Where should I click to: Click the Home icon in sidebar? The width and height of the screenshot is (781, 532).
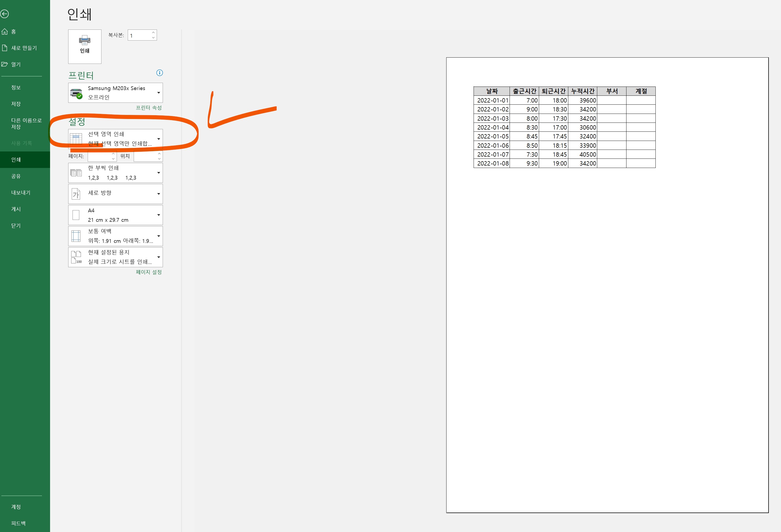pos(5,32)
